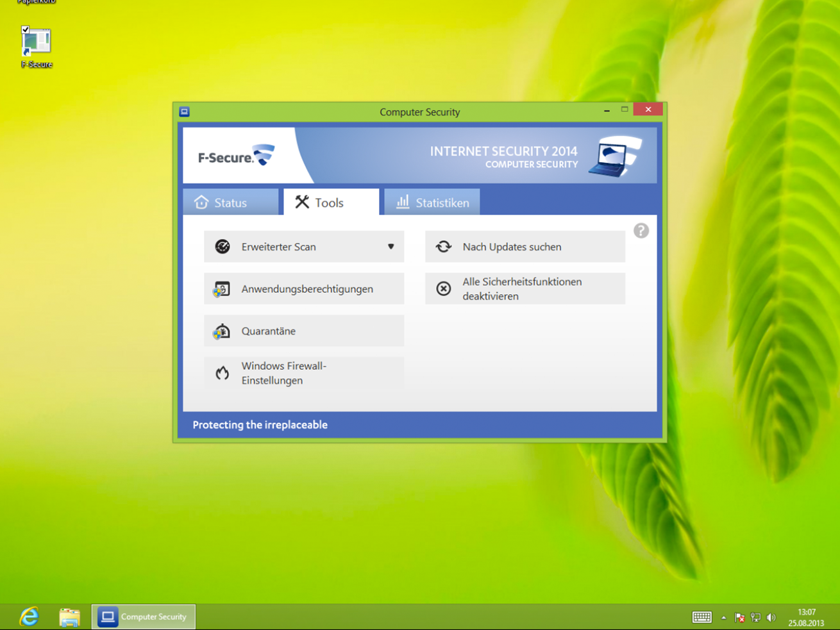
Task: Click the INTERNET SECURITY 2014 heading
Action: [504, 151]
